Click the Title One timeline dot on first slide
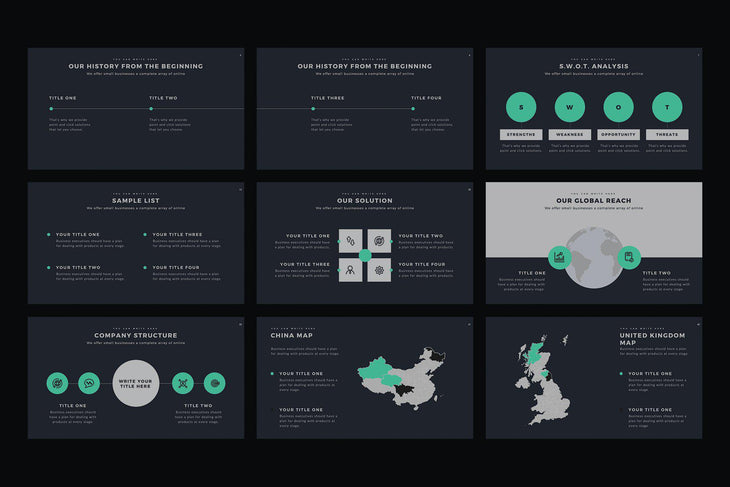Screen dimensions: 730x487 [x=50, y=109]
